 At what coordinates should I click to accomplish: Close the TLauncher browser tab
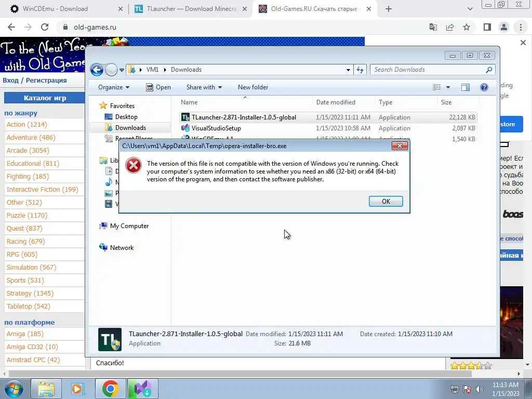coord(245,9)
